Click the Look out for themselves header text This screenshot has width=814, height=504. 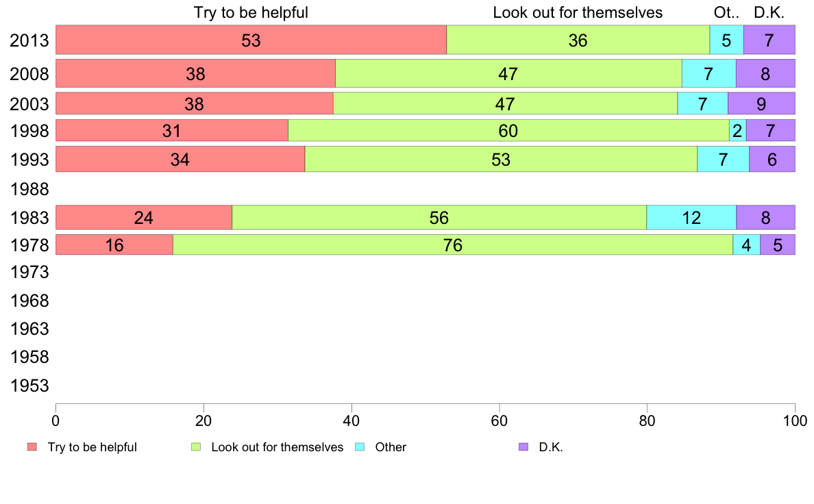578,12
